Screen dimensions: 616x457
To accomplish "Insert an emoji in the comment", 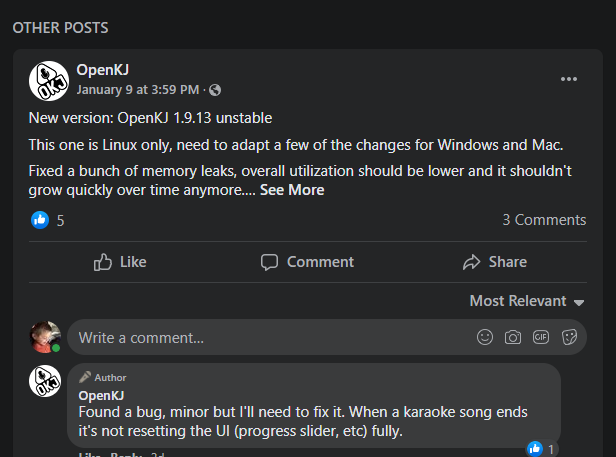I will [x=485, y=337].
